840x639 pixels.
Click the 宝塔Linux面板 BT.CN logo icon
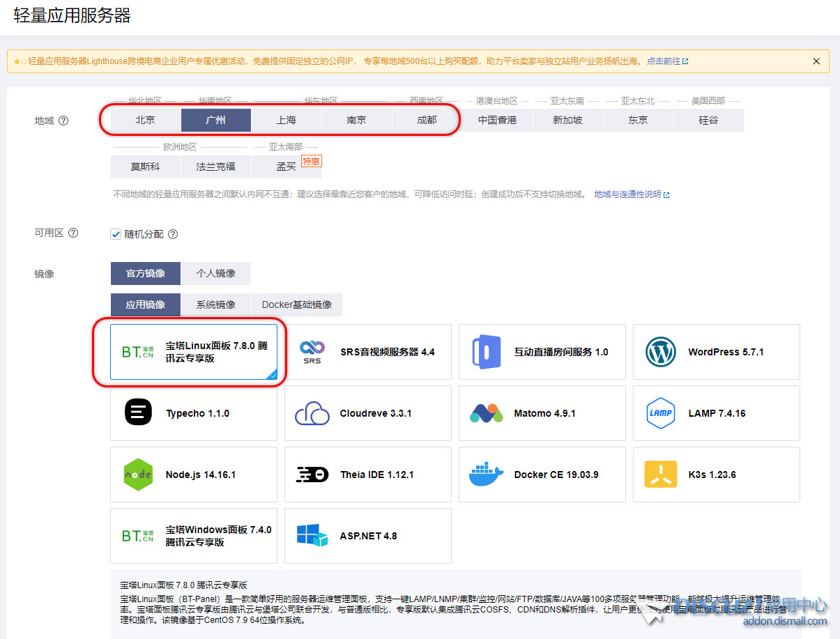pyautogui.click(x=137, y=353)
